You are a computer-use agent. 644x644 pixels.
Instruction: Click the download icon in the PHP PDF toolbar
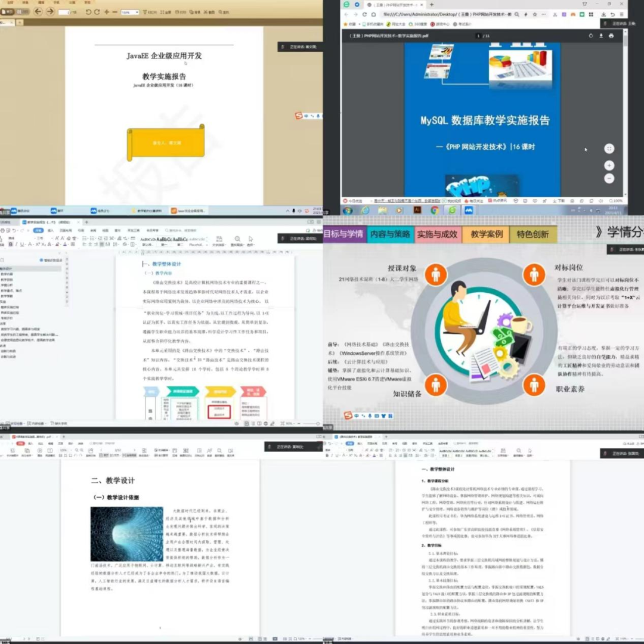(x=601, y=36)
